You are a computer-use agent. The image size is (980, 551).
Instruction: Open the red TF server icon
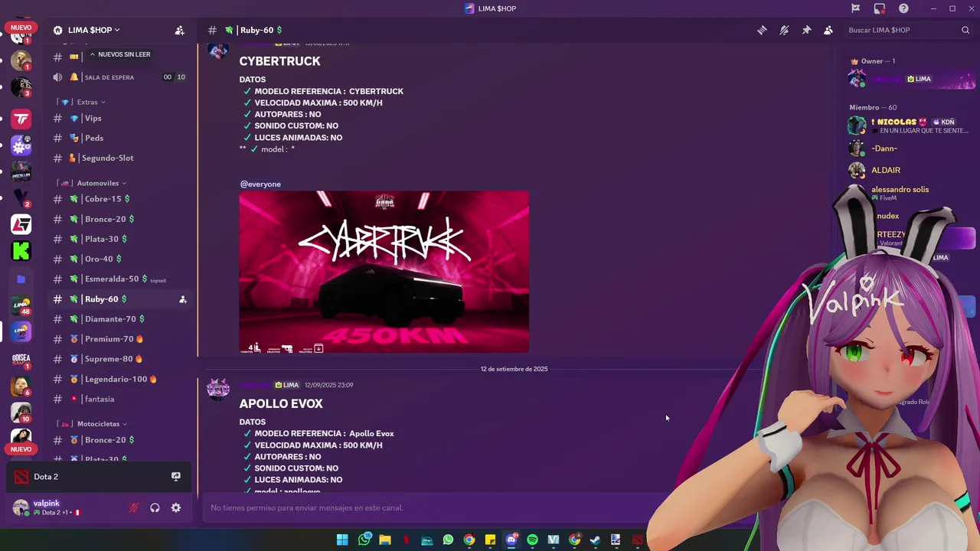coord(21,119)
